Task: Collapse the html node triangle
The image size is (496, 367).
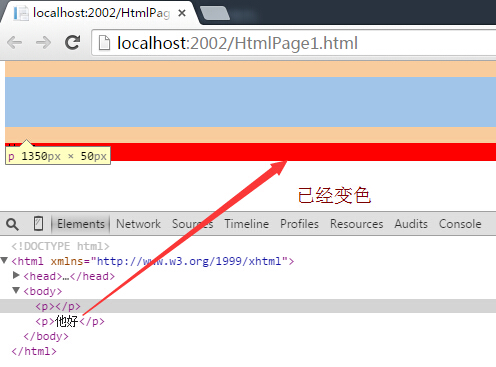Action: coord(4,260)
